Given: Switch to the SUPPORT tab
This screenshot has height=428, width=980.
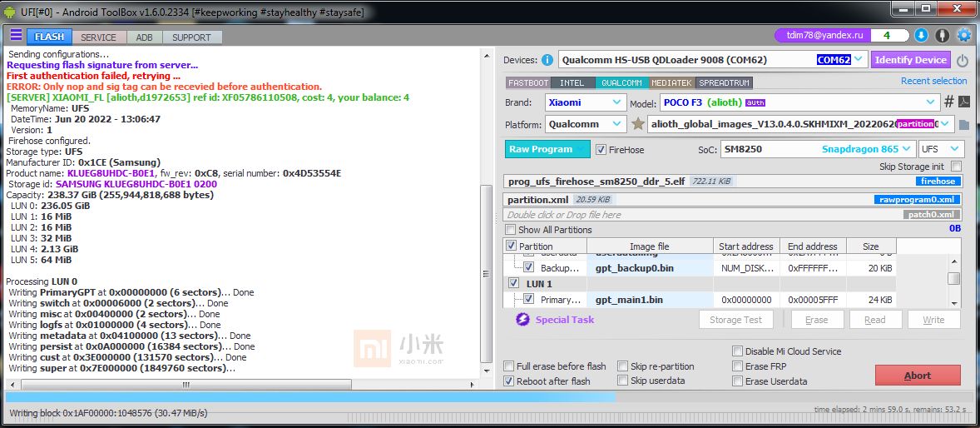Looking at the screenshot, I should (192, 37).
